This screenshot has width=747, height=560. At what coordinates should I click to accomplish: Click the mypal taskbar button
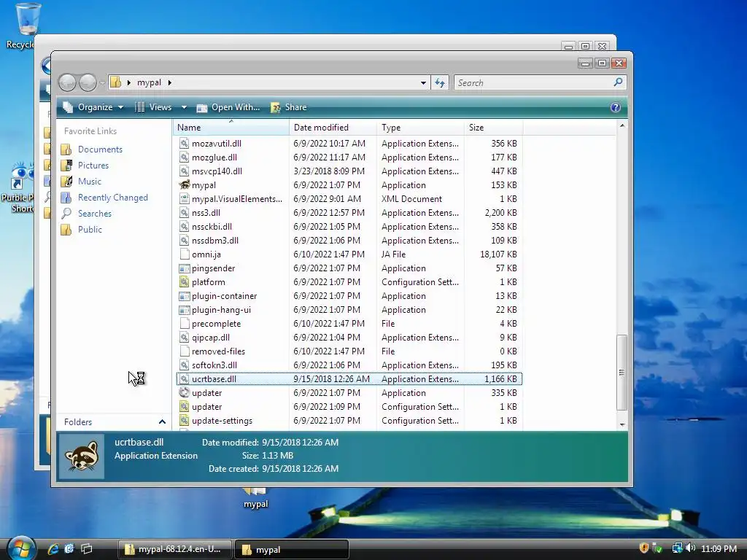[x=292, y=549]
